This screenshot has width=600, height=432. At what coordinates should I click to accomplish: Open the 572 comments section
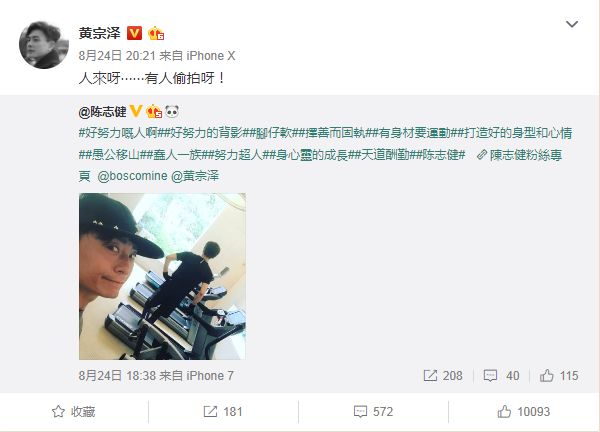(x=373, y=412)
